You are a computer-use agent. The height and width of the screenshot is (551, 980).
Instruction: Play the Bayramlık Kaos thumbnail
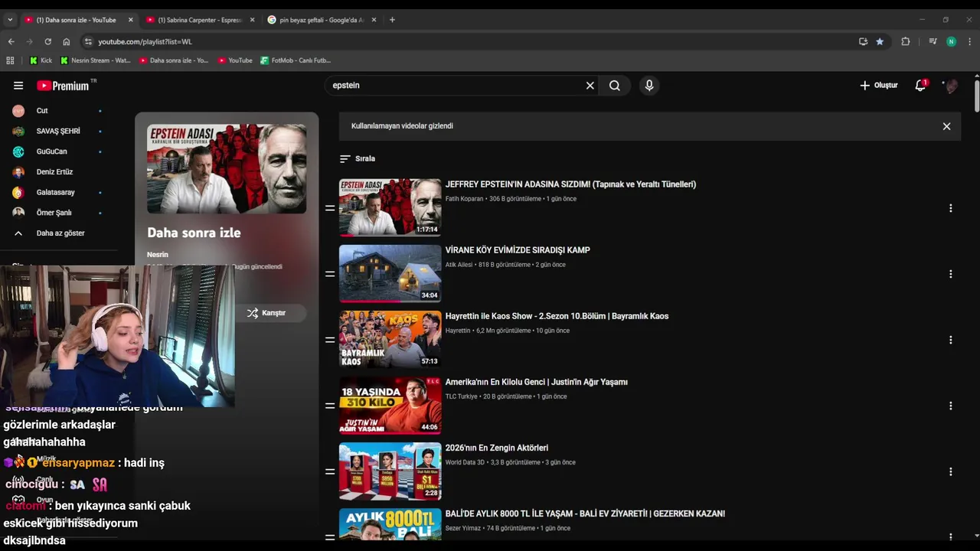click(x=390, y=339)
